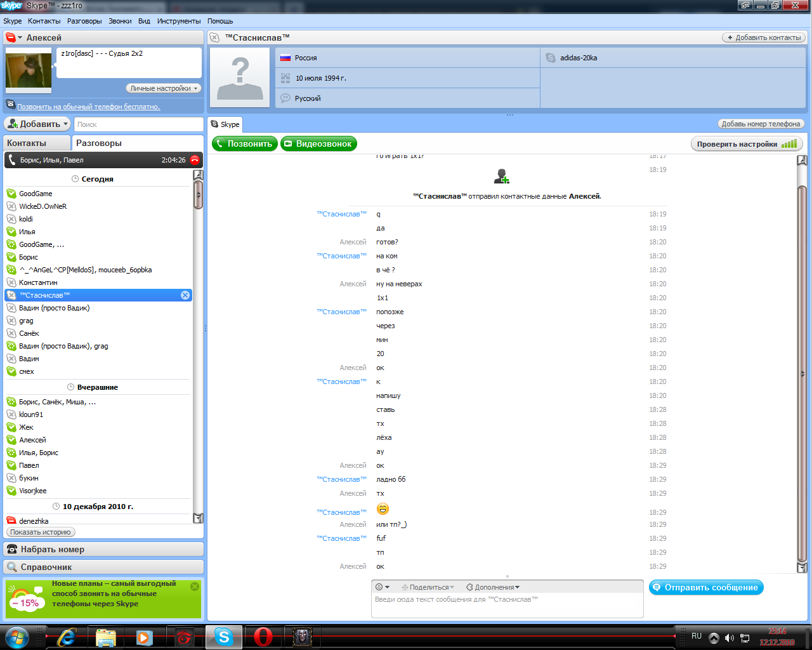Click Алексей's profile avatar thumbnail

click(x=29, y=70)
